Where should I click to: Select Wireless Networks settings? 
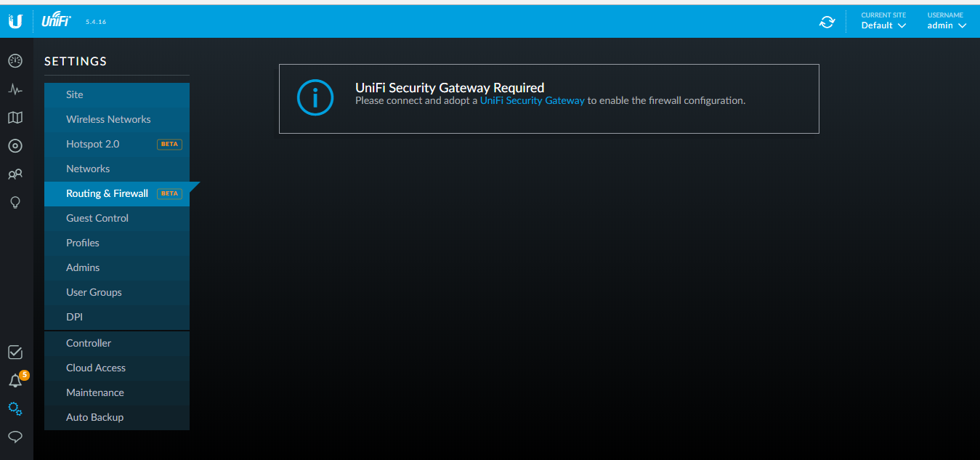point(117,119)
